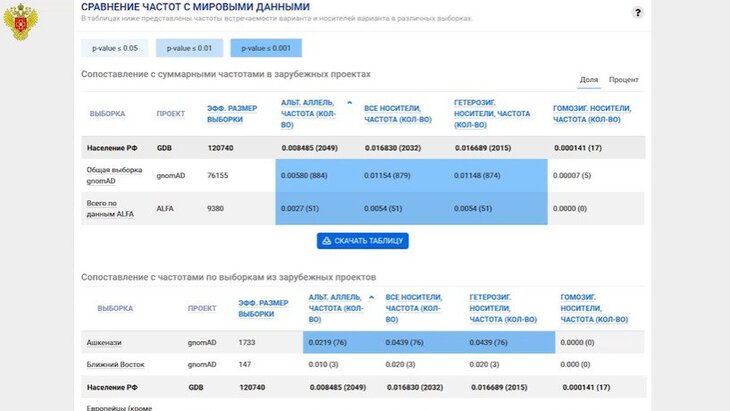Click the highlighted 0.00580 (884) gnomAD cell
The height and width of the screenshot is (411, 730).
pos(311,176)
